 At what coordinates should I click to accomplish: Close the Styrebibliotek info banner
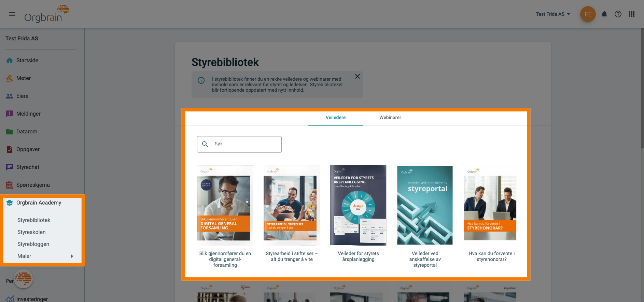point(357,76)
